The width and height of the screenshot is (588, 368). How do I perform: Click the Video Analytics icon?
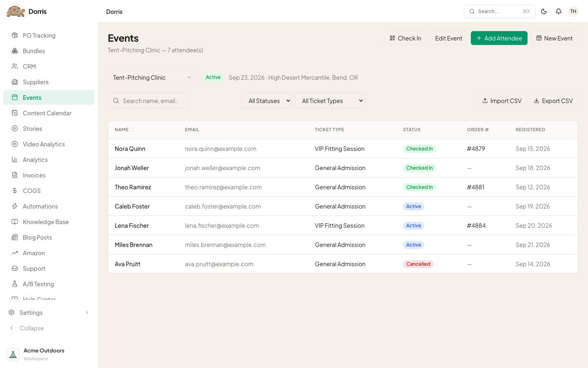(15, 144)
